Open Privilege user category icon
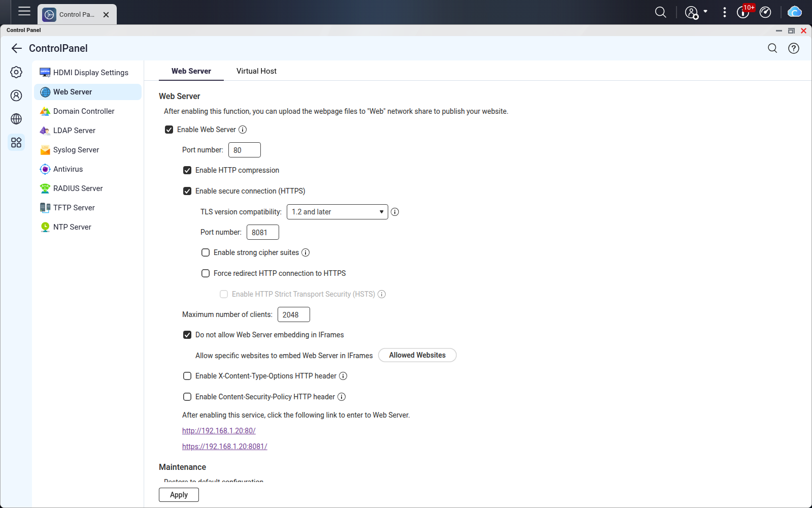This screenshot has width=812, height=508. [16, 96]
